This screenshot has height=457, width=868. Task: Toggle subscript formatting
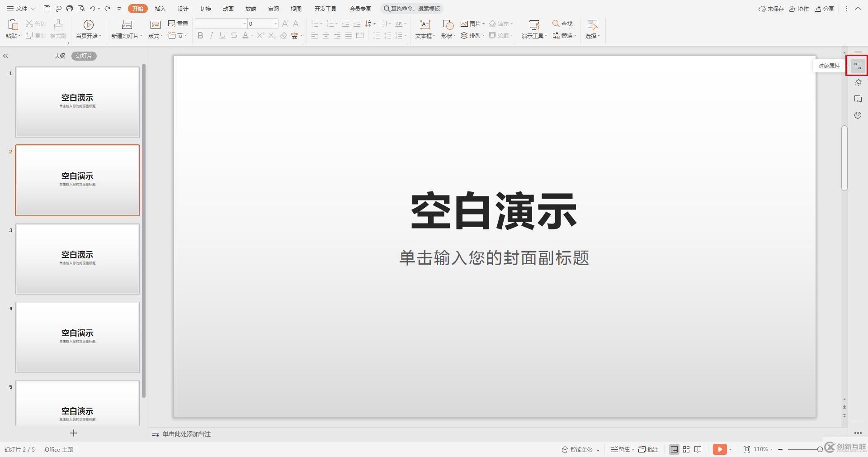[x=272, y=35]
